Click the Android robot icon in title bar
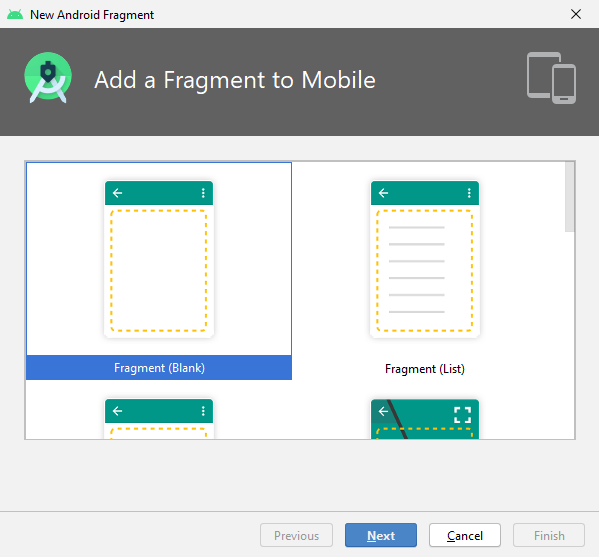599x557 pixels. tap(15, 15)
